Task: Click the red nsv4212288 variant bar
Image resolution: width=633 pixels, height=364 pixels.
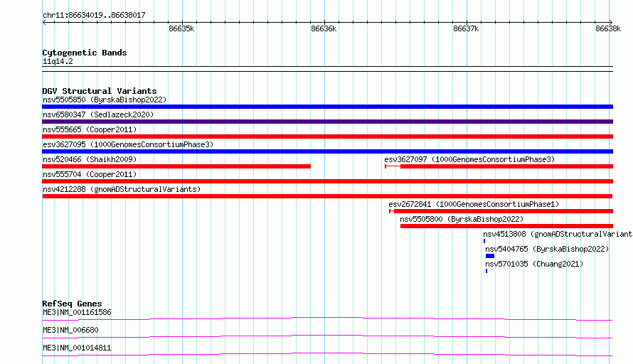Action: tap(327, 196)
